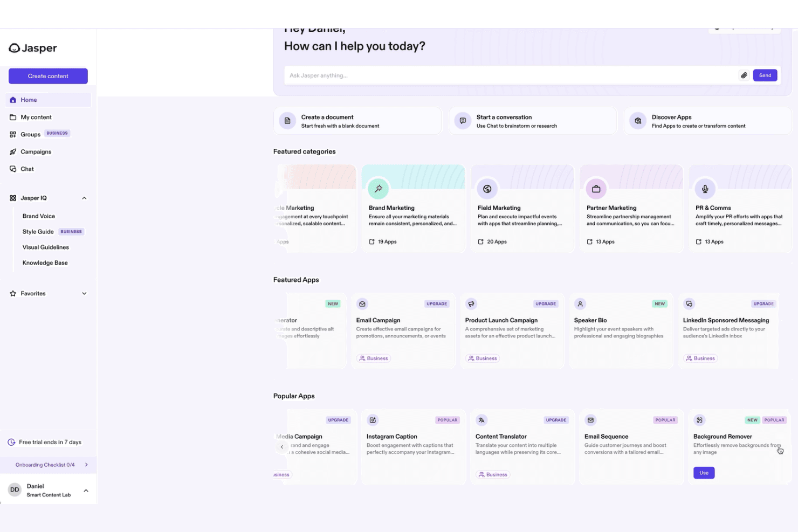Click the Background Remover app icon
798x532 pixels.
click(699, 420)
